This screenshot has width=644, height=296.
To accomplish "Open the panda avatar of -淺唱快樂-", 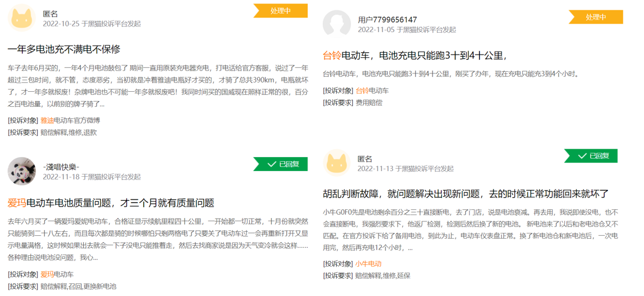I will [x=22, y=171].
